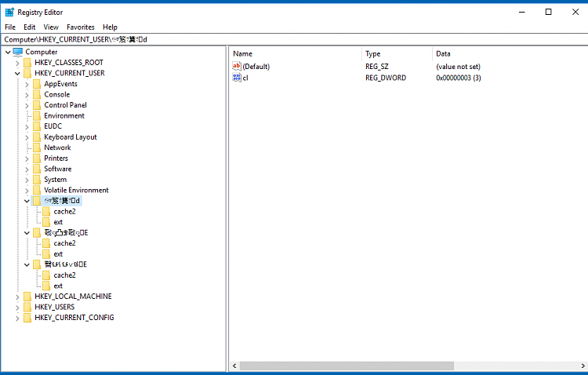Expand the Control Panel key arrow
The width and height of the screenshot is (588, 375).
(x=27, y=105)
